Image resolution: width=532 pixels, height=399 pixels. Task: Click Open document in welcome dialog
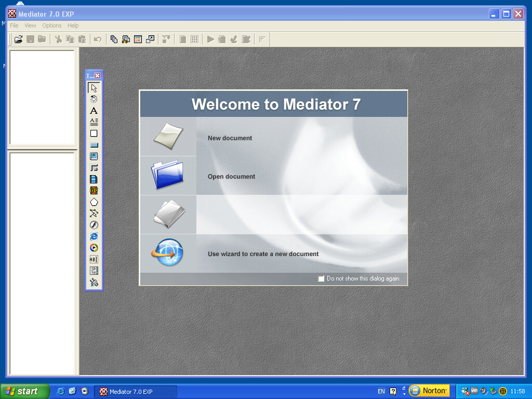click(x=231, y=177)
